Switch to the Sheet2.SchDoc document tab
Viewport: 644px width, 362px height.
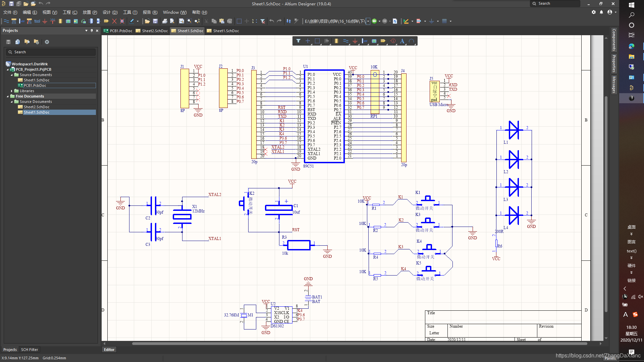152,31
